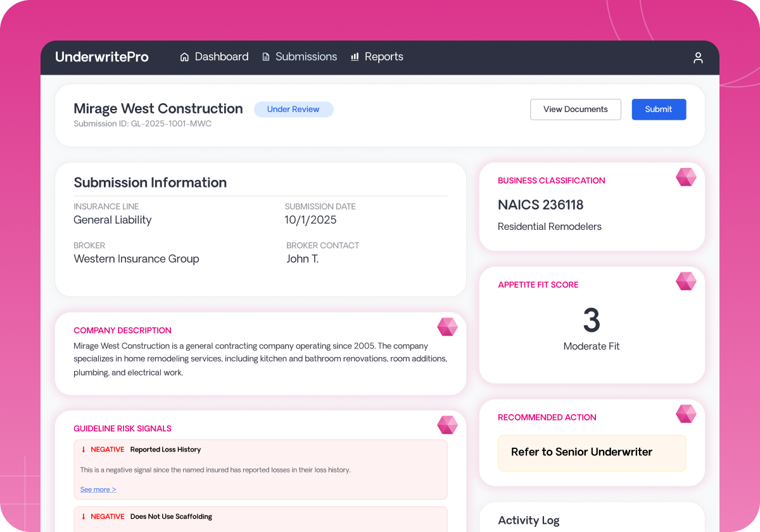Open the user profile icon
760x532 pixels.
click(698, 58)
